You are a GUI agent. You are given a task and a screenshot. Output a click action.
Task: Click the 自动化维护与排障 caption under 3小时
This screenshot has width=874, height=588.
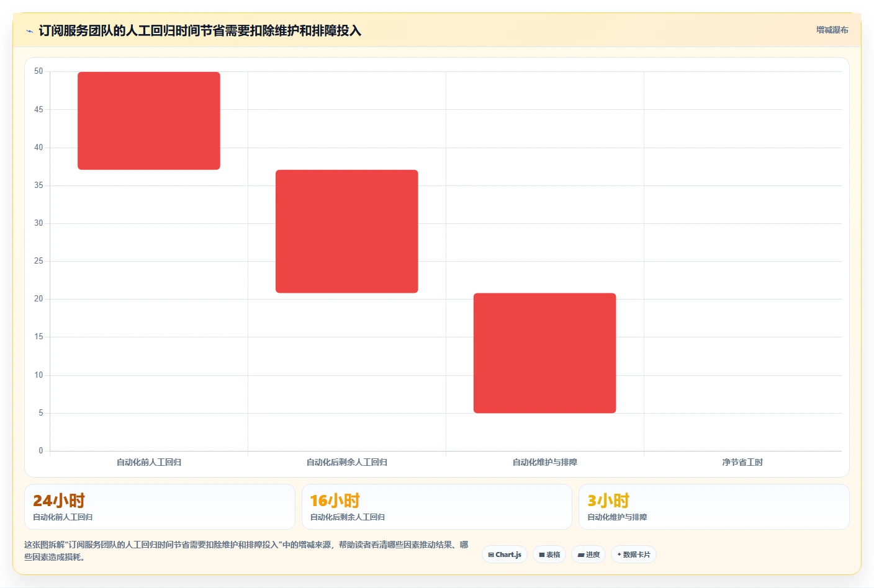tap(617, 517)
